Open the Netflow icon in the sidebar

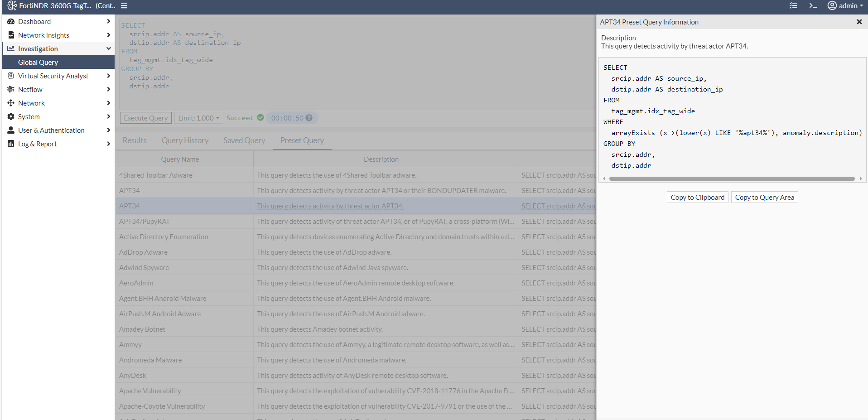click(x=10, y=89)
